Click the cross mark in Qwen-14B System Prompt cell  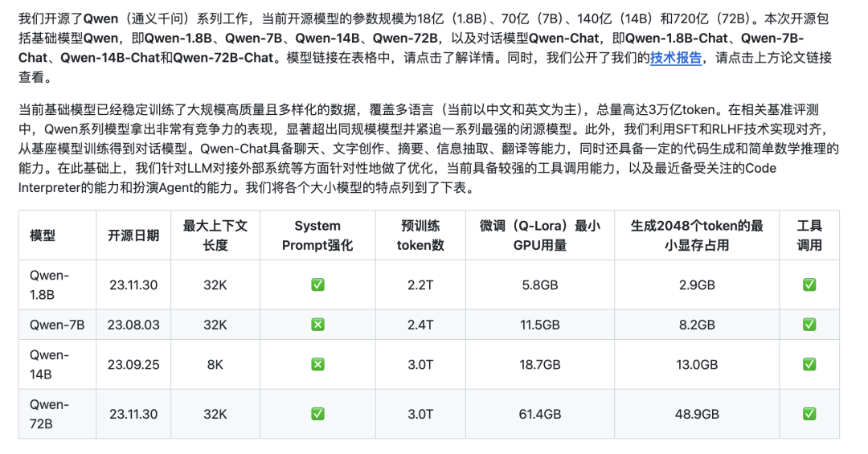pos(317,365)
